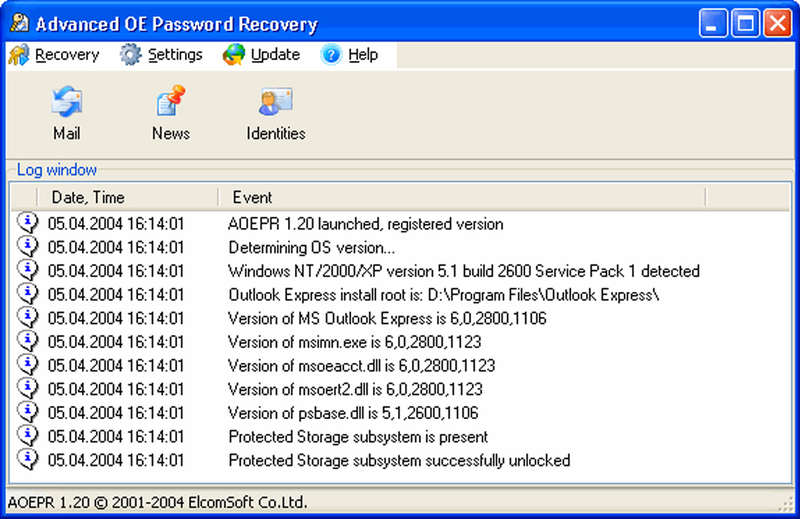Click info icon of 'successfully unlocked' entry
800x519 pixels.
(28, 459)
